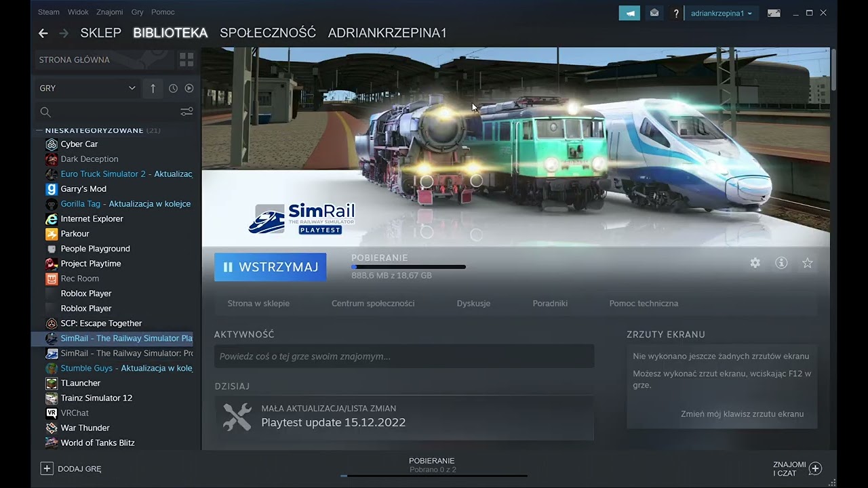
Task: Open the announcements megaphone icon
Action: [x=629, y=13]
